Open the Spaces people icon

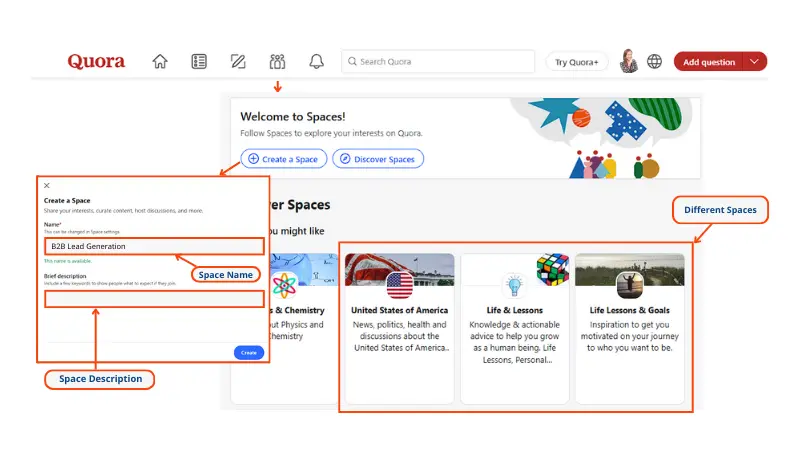click(278, 61)
